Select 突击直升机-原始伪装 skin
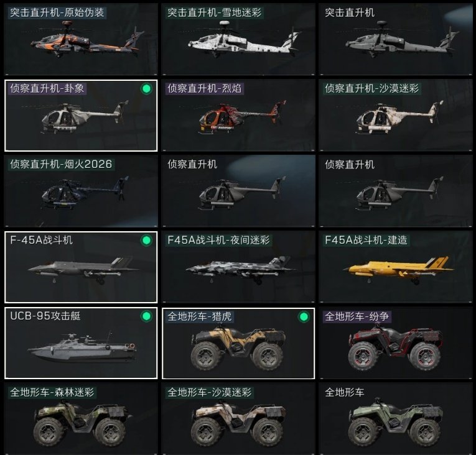The image size is (476, 455). click(x=81, y=39)
